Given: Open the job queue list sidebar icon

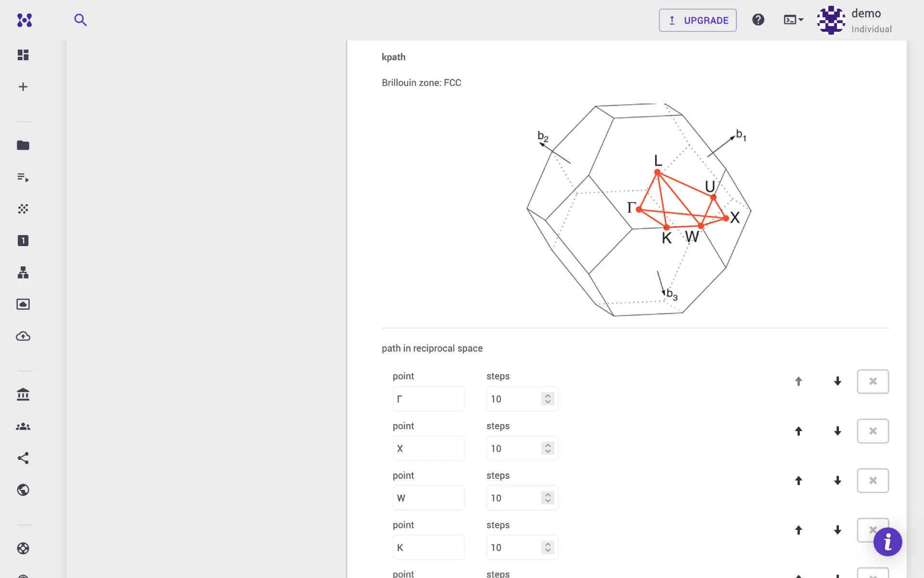Looking at the screenshot, I should pyautogui.click(x=23, y=177).
